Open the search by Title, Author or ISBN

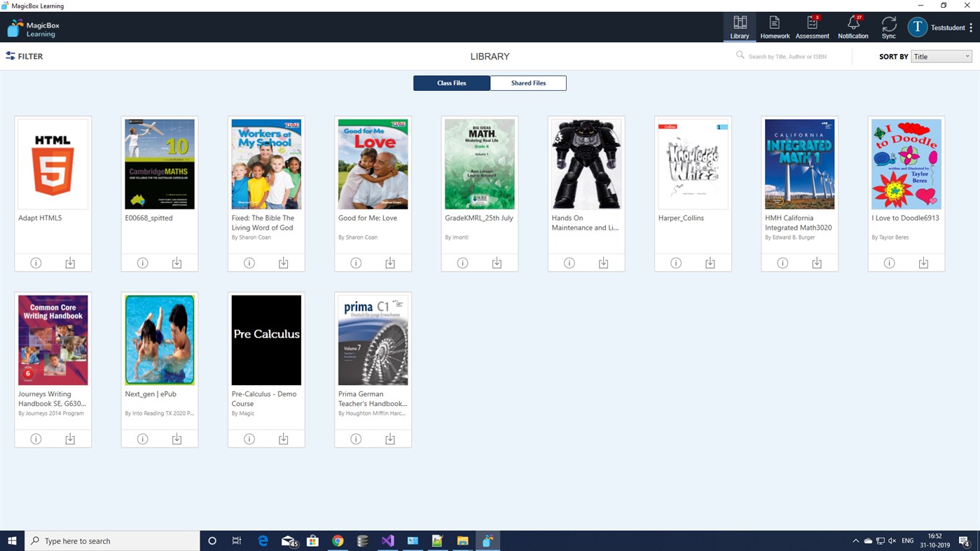click(x=789, y=55)
